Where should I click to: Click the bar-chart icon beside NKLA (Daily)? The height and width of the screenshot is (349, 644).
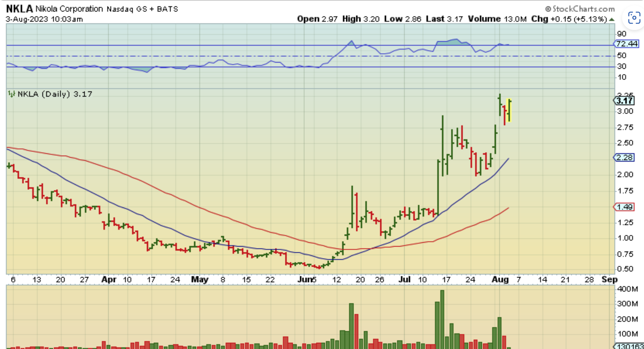pos(12,94)
